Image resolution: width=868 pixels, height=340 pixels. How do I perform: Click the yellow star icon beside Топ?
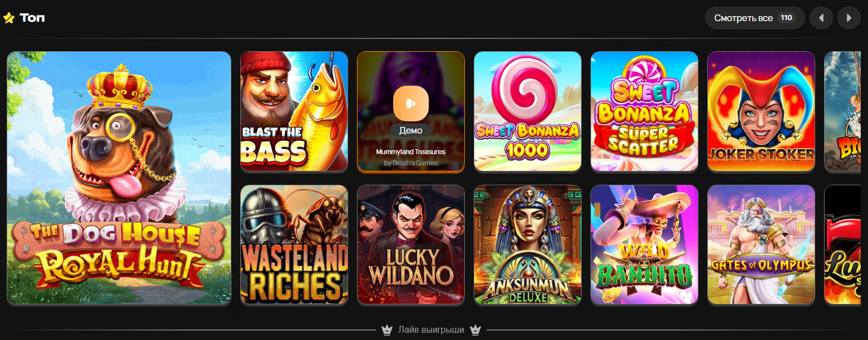coord(9,18)
